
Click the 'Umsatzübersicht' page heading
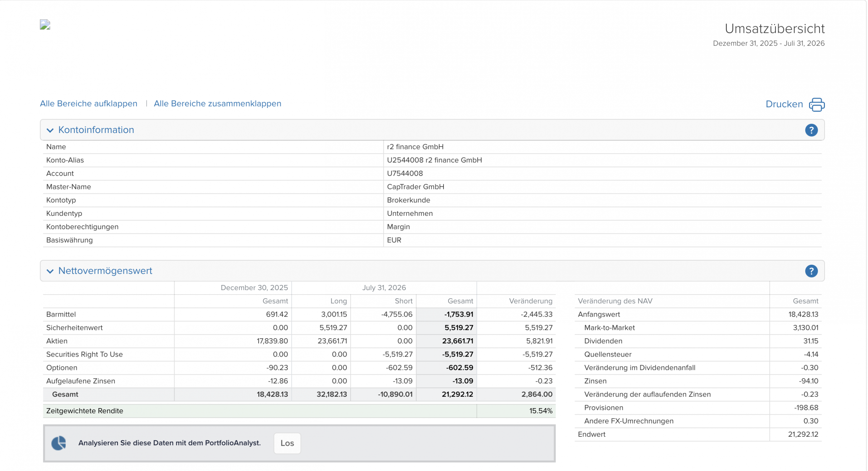[x=774, y=29]
